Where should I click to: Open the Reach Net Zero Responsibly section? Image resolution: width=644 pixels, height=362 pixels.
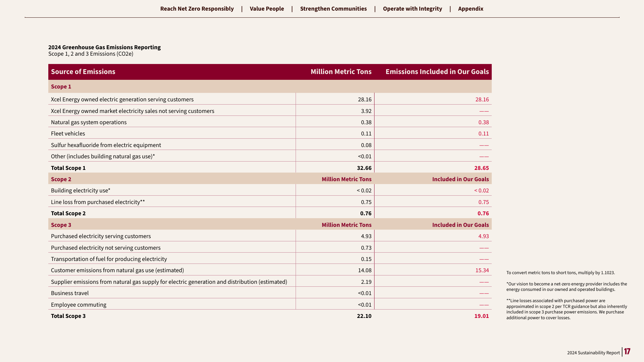(x=197, y=9)
